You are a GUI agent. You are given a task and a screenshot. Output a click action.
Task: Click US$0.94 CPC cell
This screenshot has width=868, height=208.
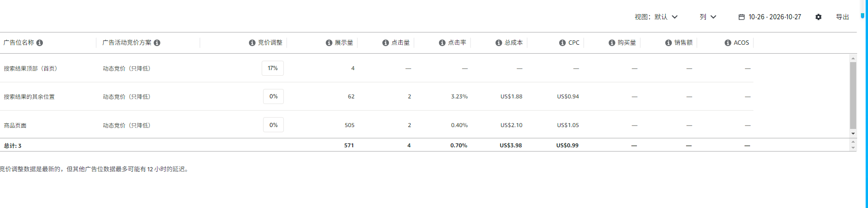point(568,96)
